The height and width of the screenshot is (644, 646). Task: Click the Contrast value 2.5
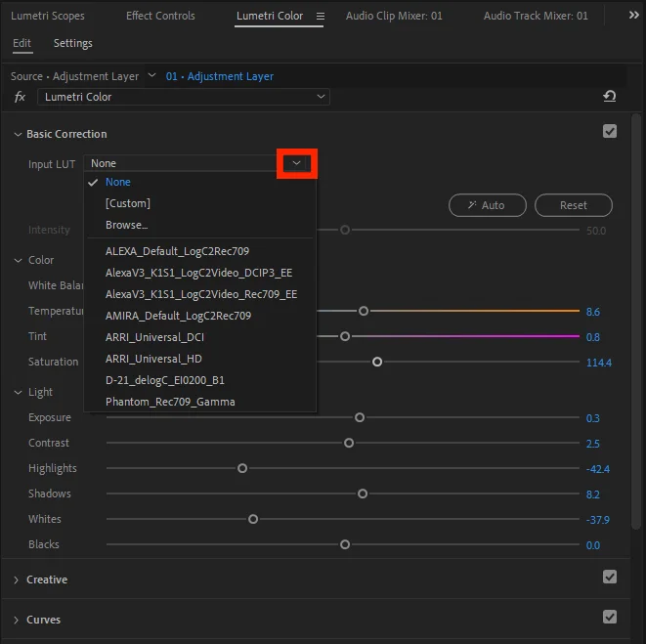pyautogui.click(x=593, y=444)
